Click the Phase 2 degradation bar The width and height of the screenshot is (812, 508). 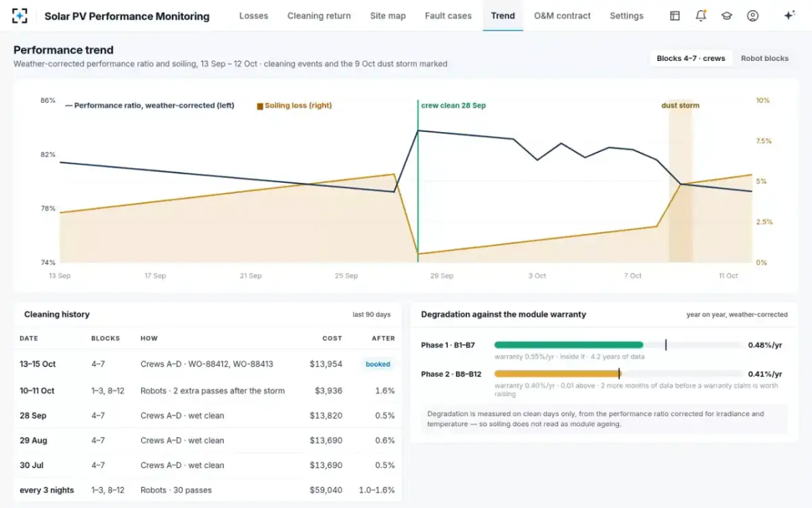tap(618, 373)
